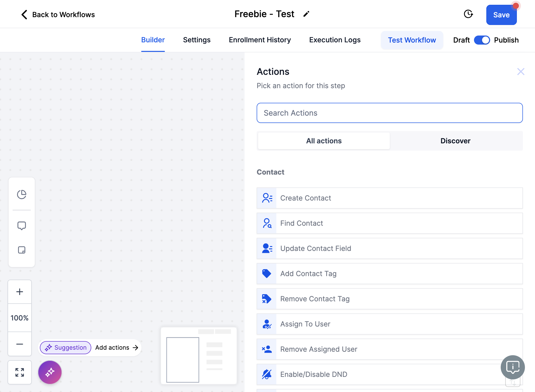535x392 pixels.
Task: Select the Add Contact Tag action
Action: click(390, 274)
